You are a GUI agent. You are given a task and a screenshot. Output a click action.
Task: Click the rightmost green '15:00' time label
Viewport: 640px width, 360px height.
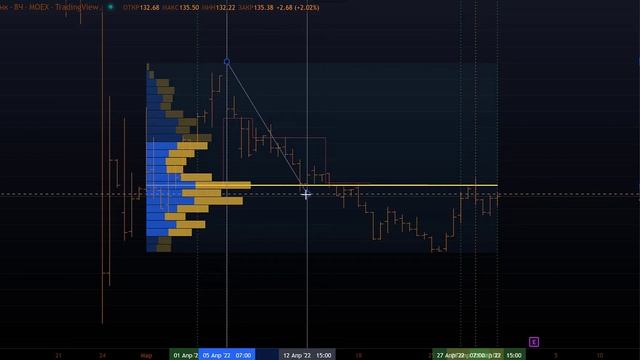pos(514,355)
